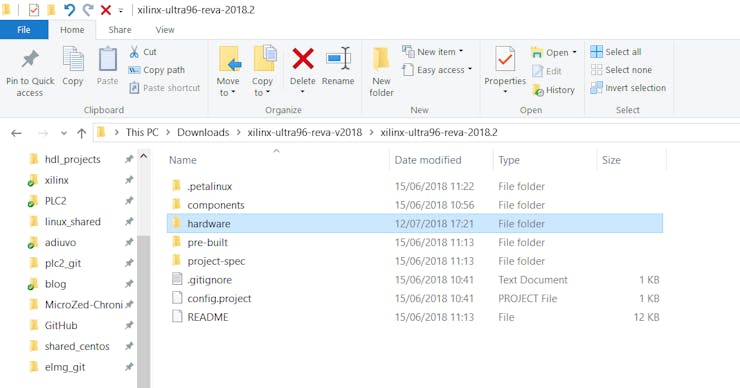Select the hardware folder row
The height and width of the screenshot is (388, 740).
[415, 223]
